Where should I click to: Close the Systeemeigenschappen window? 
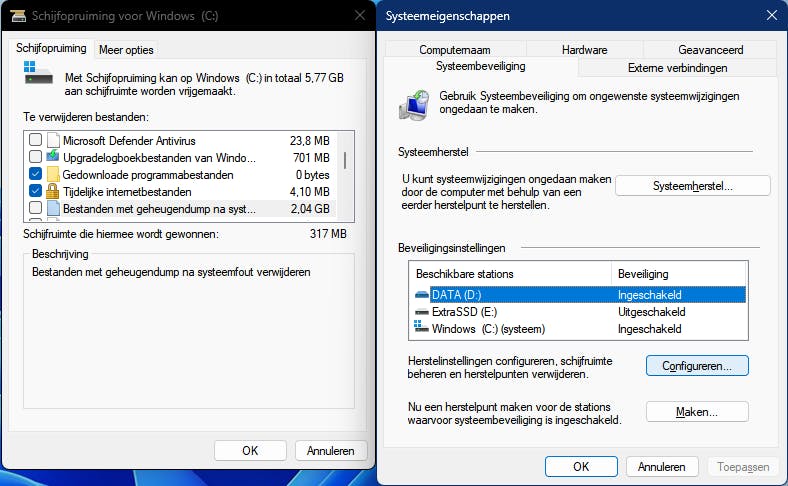pyautogui.click(x=772, y=15)
